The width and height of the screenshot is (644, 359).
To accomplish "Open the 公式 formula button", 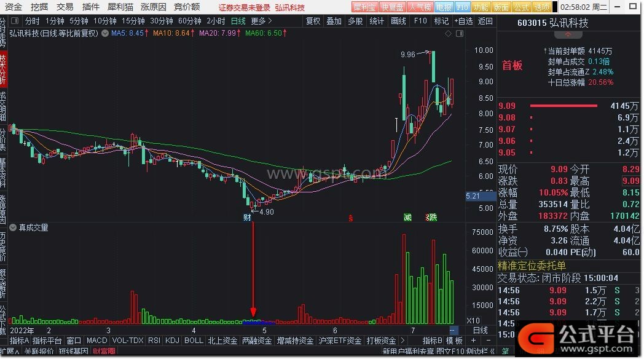I will click(x=521, y=7).
